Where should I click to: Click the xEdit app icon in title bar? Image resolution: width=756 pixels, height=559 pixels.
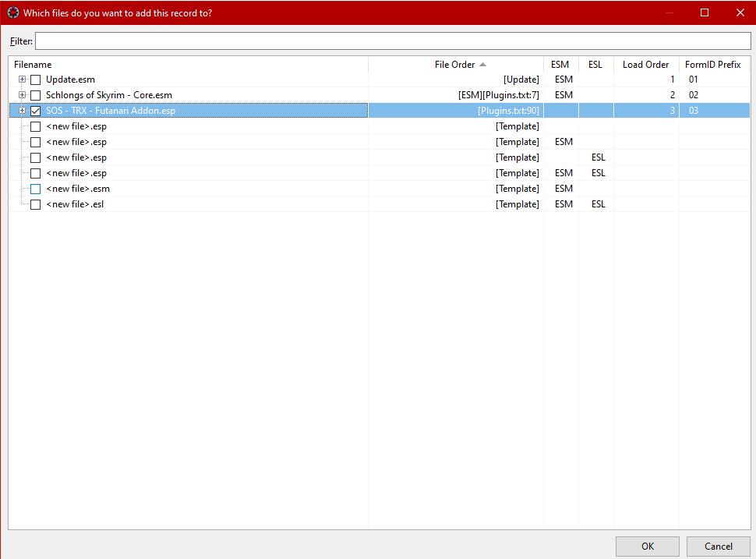pos(12,12)
